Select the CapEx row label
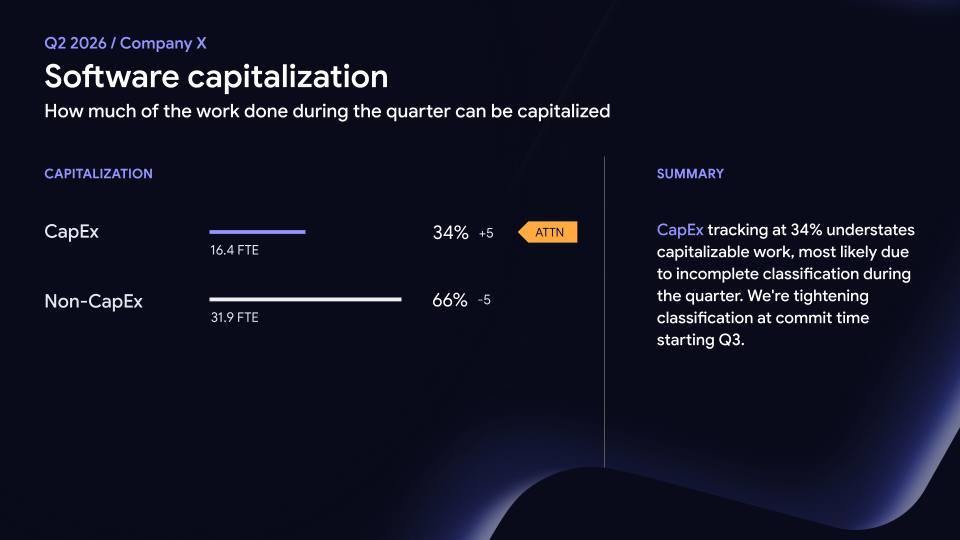The height and width of the screenshot is (540, 960). [72, 232]
